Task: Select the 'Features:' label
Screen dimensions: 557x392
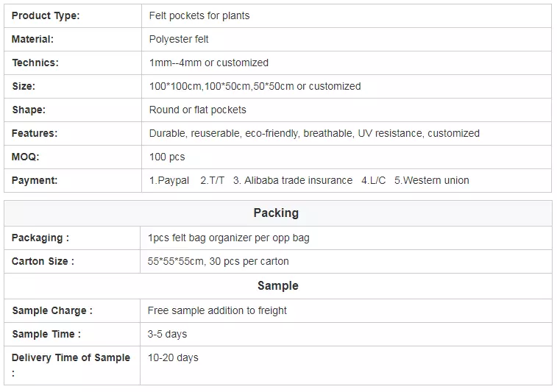Action: (34, 133)
